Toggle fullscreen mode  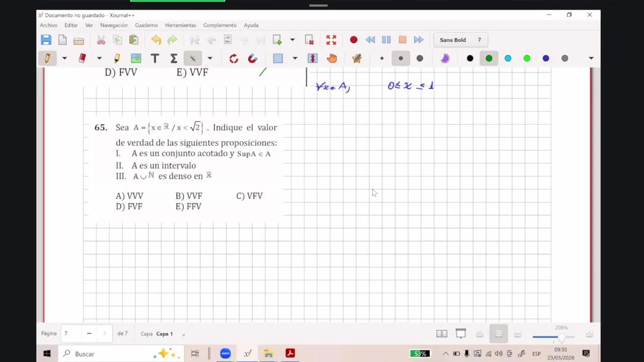(331, 40)
